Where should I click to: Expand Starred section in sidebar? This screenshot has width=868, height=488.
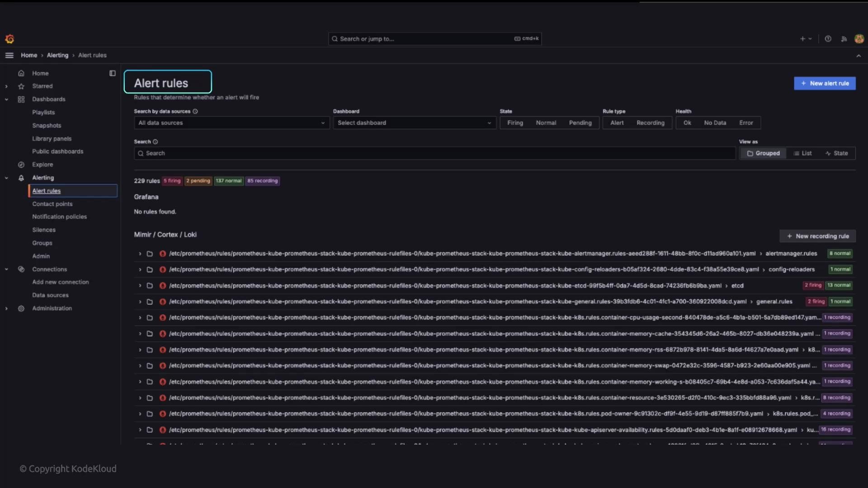coord(6,86)
